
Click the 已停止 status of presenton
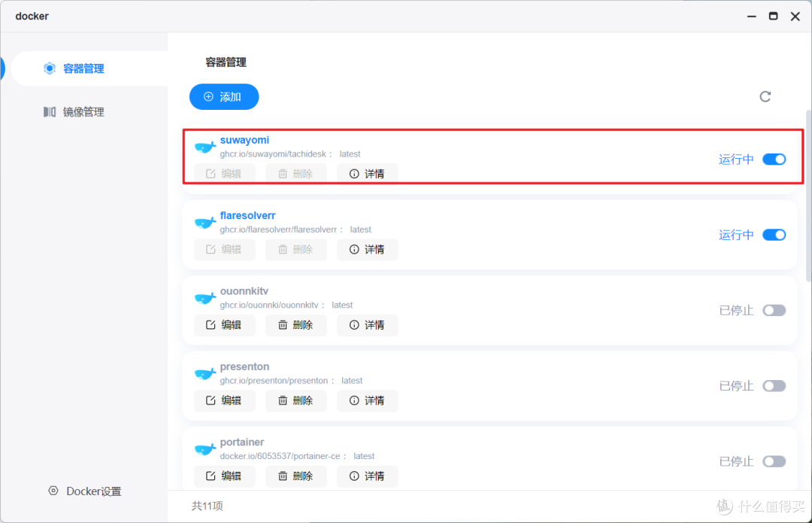coord(736,385)
